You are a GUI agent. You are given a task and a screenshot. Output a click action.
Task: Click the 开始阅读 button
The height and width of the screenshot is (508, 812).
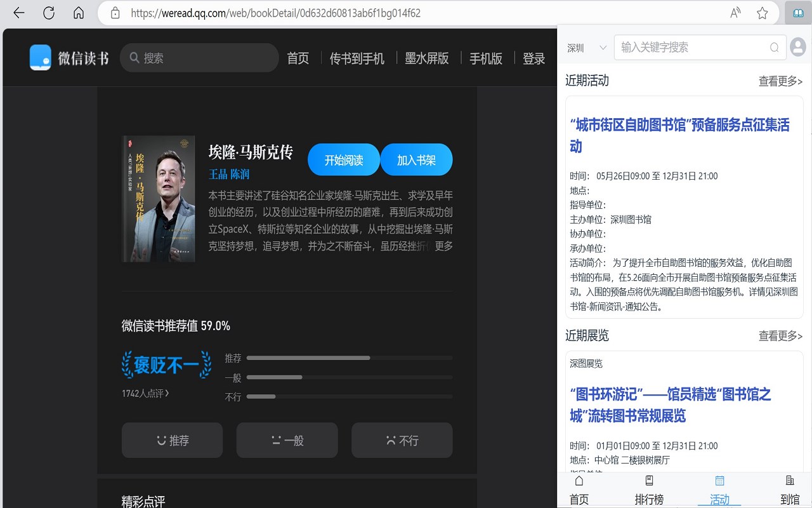pyautogui.click(x=344, y=159)
